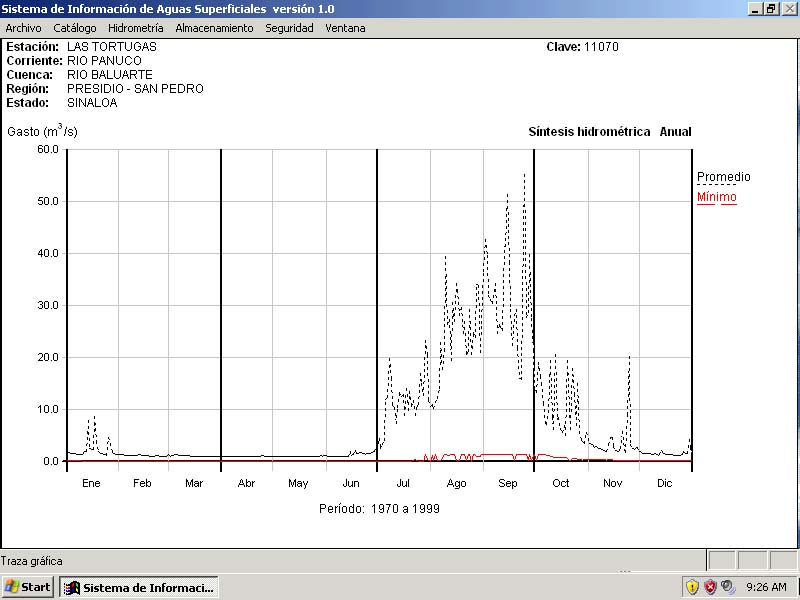Click the system clock in the tray
Viewport: 800px width, 600px height.
[x=767, y=587]
